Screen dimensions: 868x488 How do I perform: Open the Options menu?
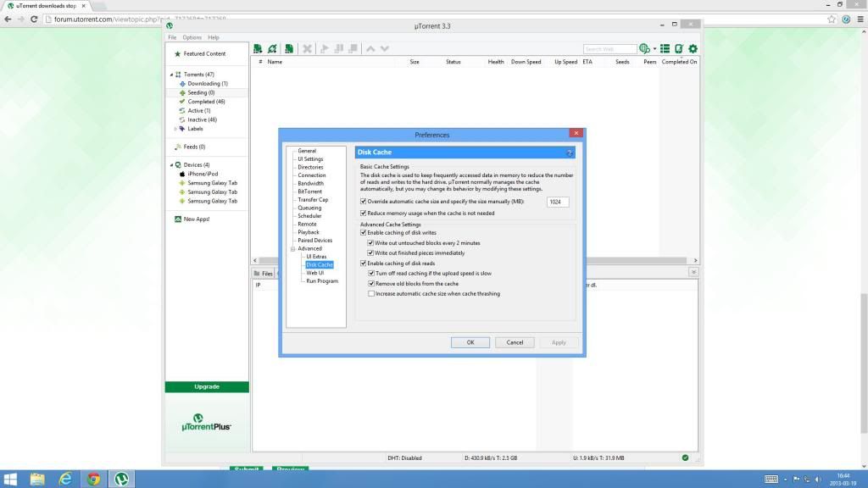192,37
